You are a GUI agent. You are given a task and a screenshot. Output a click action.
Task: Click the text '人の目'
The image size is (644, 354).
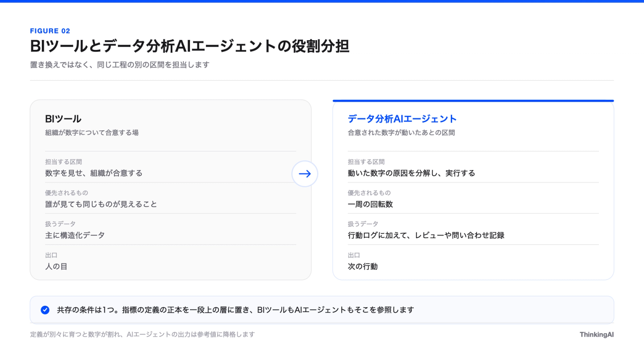point(56,266)
